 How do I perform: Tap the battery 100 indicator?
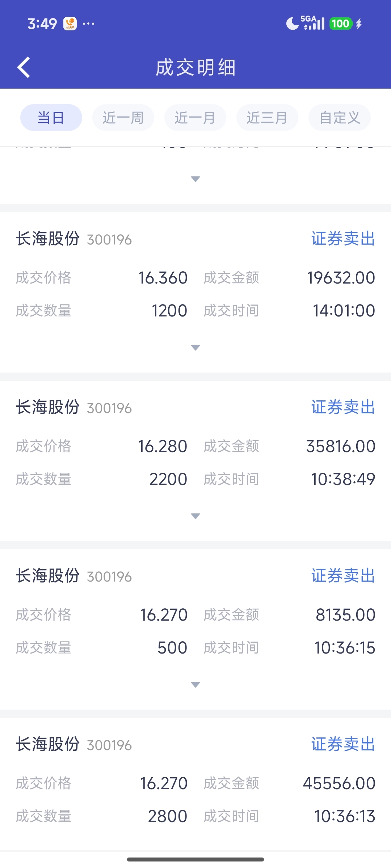point(340,24)
